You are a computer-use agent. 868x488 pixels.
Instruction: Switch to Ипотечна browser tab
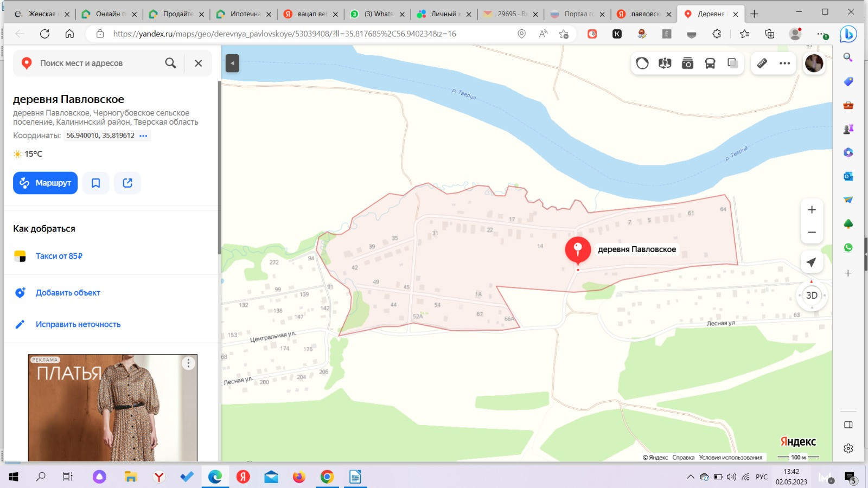243,14
